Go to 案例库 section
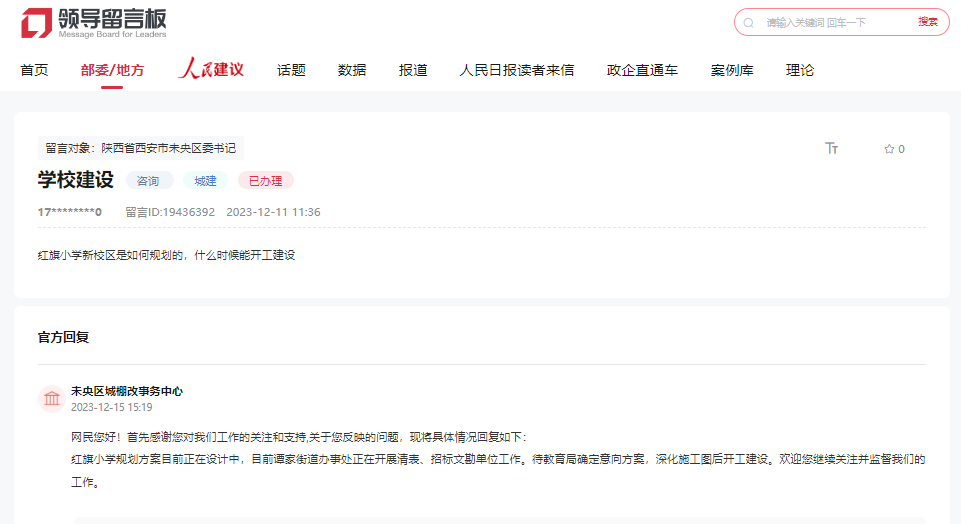Screen dimensions: 961x524 pyautogui.click(x=732, y=70)
